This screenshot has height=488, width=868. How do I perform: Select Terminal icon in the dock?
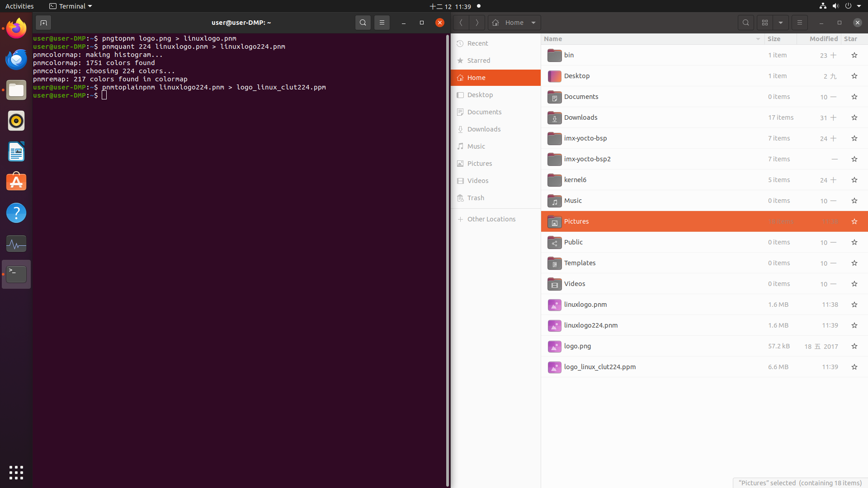click(x=16, y=274)
